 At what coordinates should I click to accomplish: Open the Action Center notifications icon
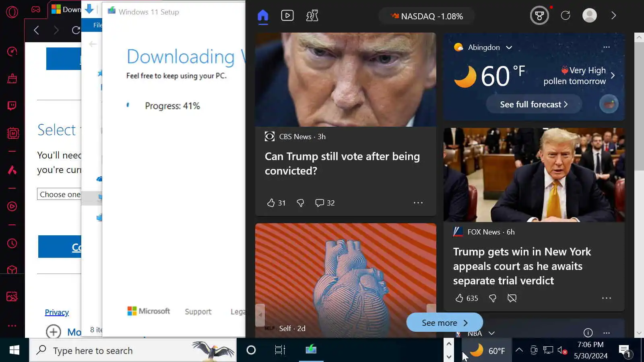point(625,351)
